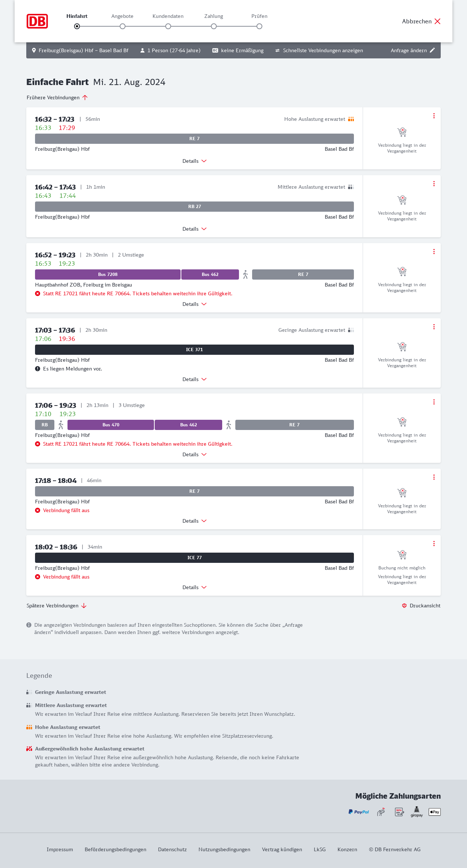The height and width of the screenshot is (868, 467).
Task: Click the unavailable cart icon for RB 27
Action: pos(402,200)
